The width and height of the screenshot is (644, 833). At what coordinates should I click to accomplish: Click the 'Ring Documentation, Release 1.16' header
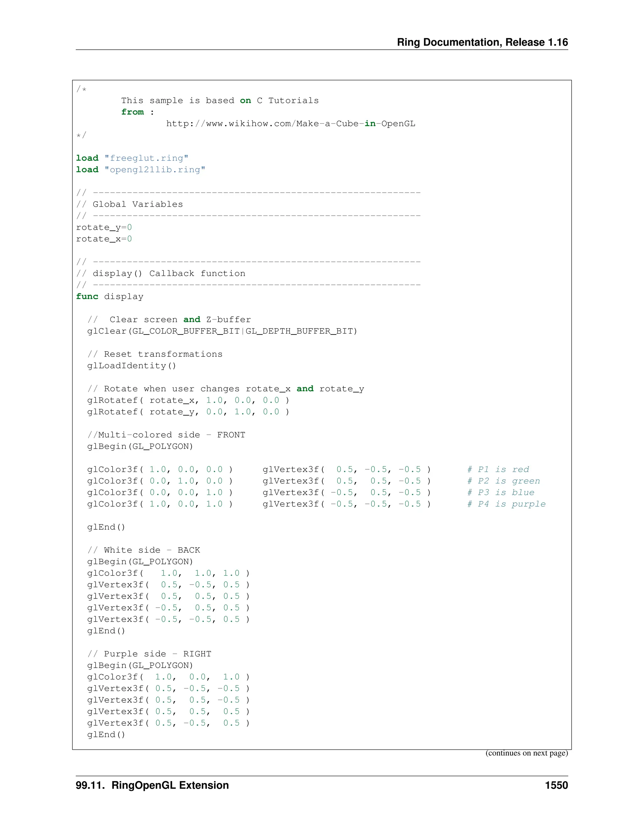tap(482, 42)
